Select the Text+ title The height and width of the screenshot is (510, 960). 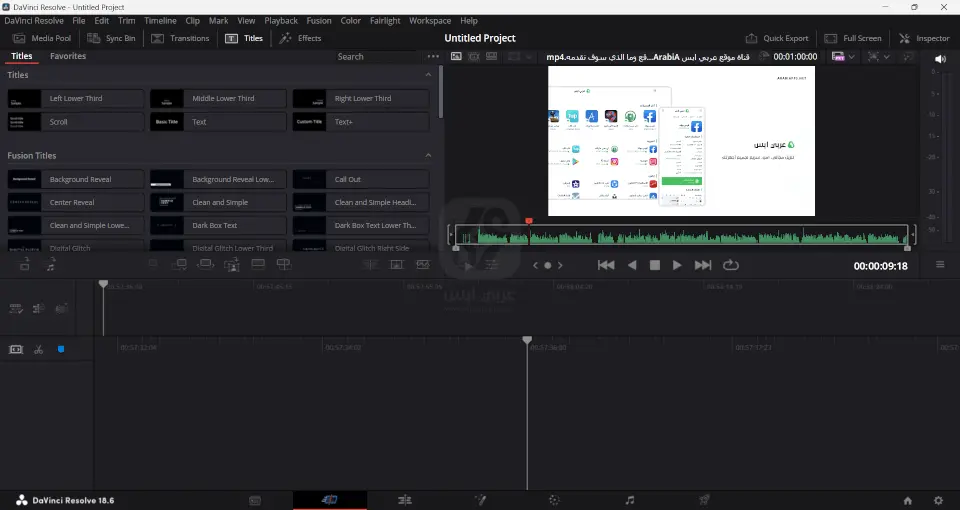[x=361, y=122]
